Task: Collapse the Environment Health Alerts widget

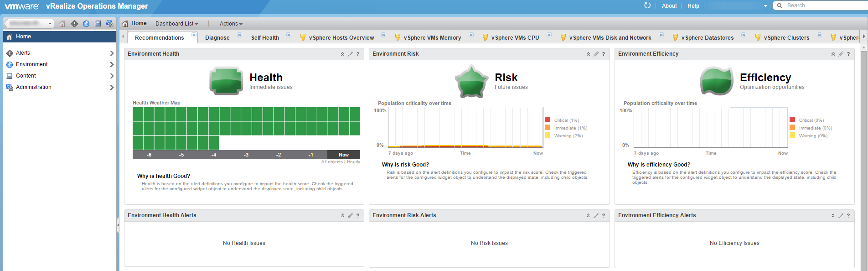Action: click(342, 216)
